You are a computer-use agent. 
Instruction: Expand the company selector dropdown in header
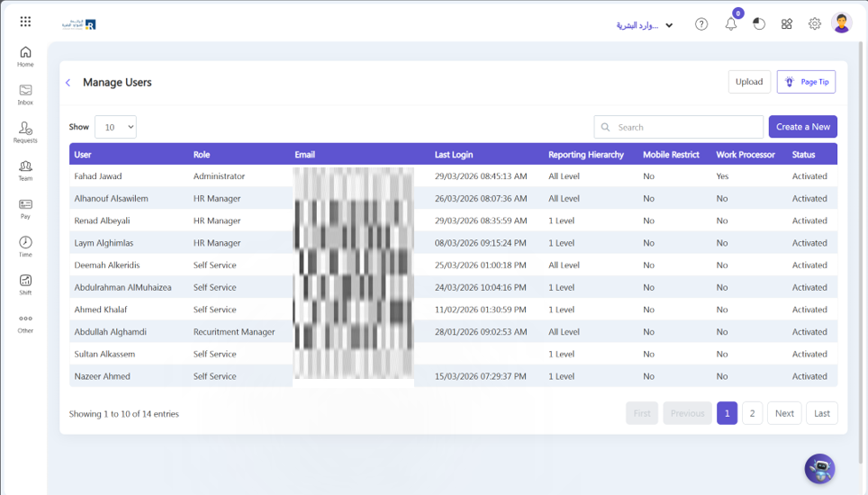pos(645,25)
